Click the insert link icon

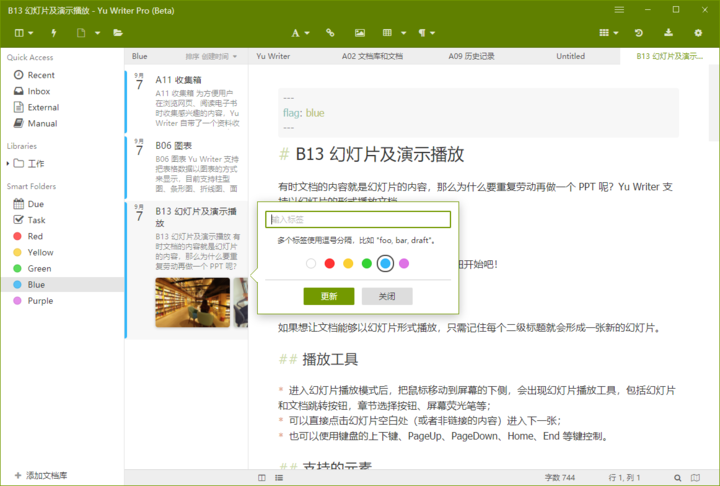click(330, 33)
